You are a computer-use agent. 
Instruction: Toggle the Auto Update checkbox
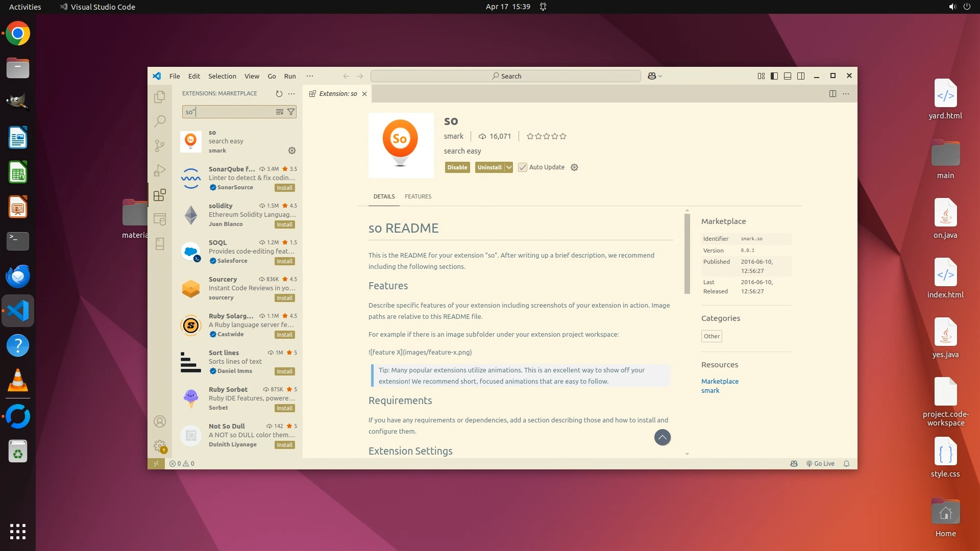tap(523, 167)
